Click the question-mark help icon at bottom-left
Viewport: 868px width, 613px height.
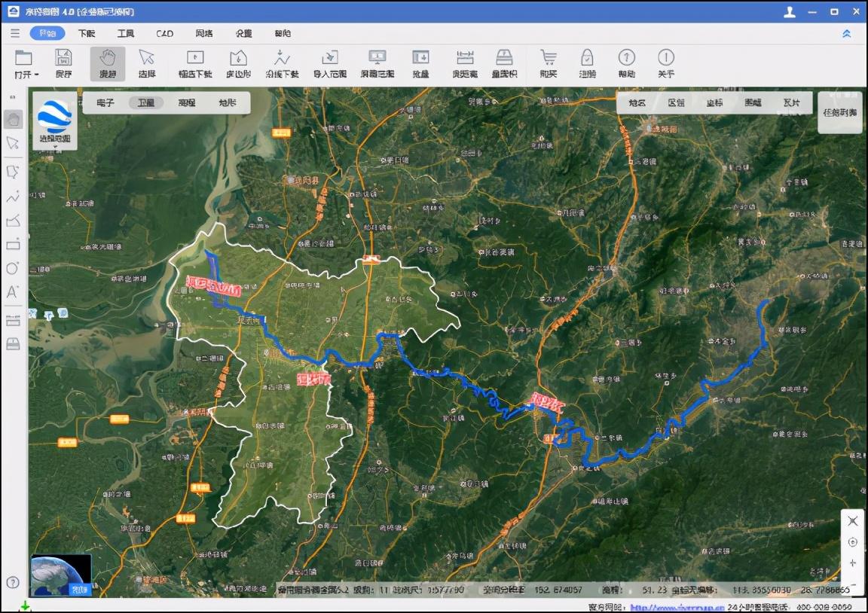[x=13, y=583]
